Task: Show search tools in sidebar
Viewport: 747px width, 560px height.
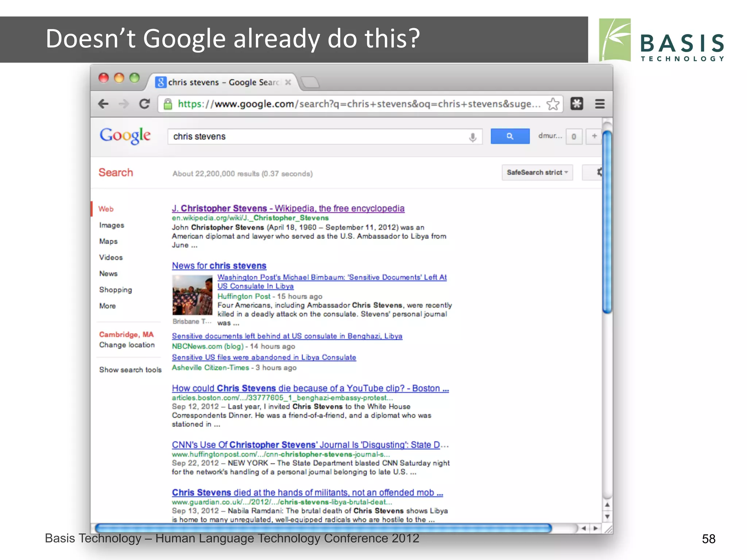Action: (x=130, y=370)
